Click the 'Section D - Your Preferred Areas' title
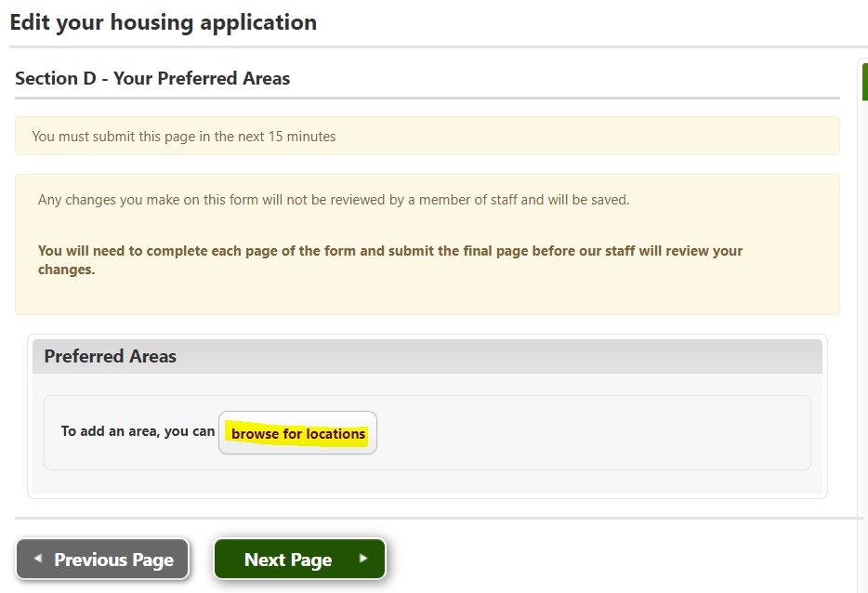Viewport: 868px width, 593px height. (152, 79)
